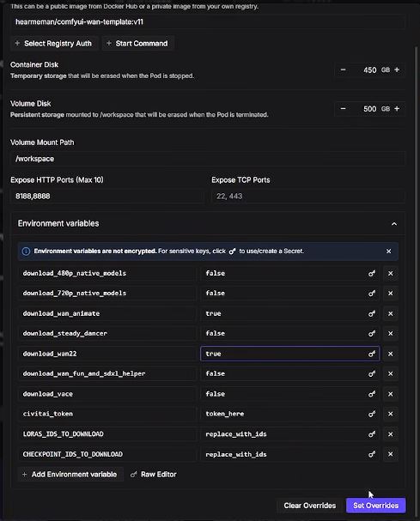Click the download_wan_animate key name field
The width and height of the screenshot is (420, 521).
pos(107,313)
